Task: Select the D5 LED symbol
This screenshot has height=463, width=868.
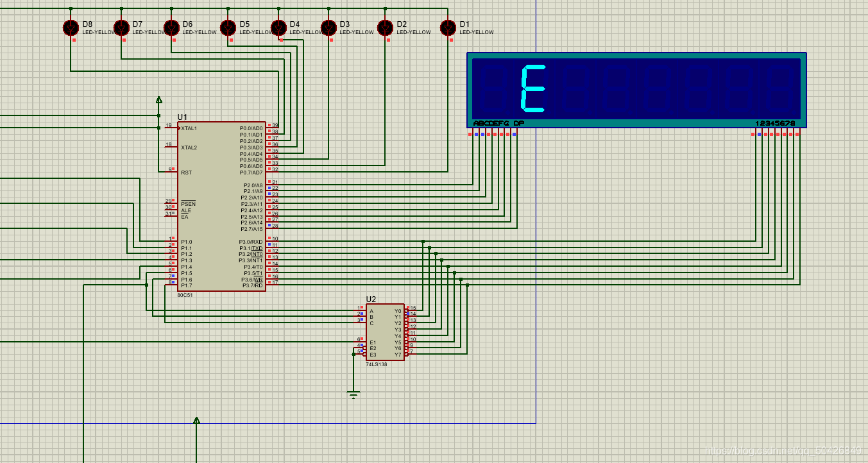Action: 228,28
